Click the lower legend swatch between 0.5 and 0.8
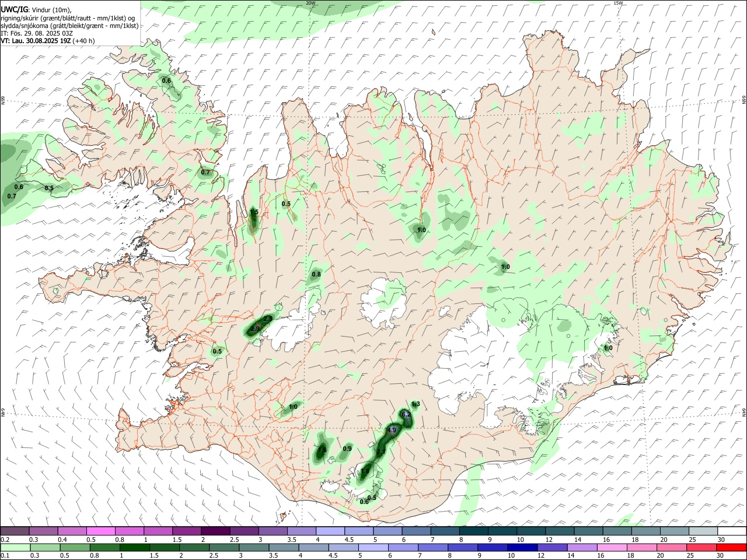Screen dimensions: 747x560 pyautogui.click(x=76, y=547)
